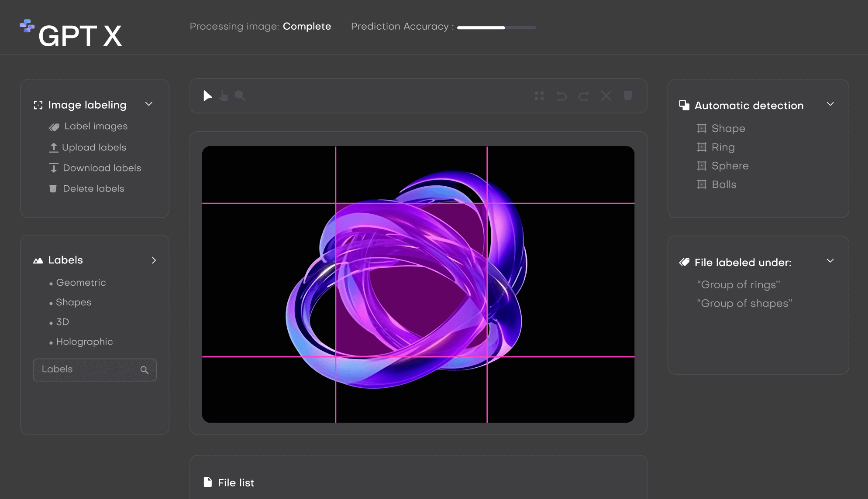Open the grid view icon in the toolbar
This screenshot has width=868, height=499.
540,96
